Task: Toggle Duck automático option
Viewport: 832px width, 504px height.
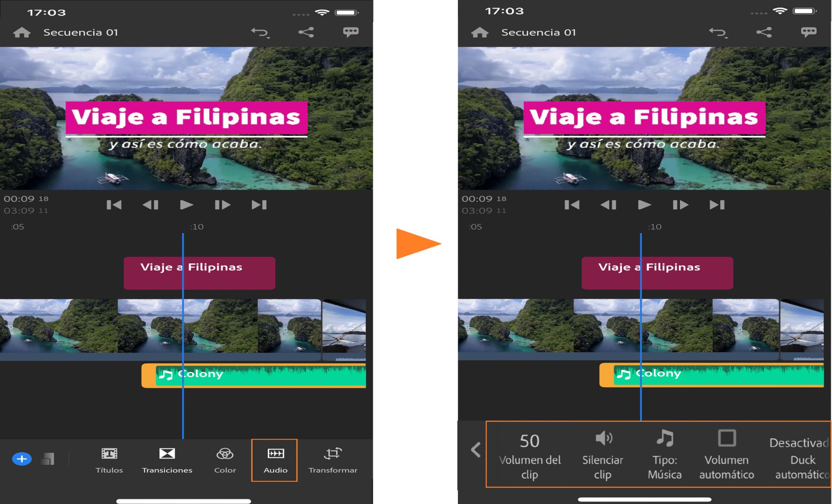Action: point(801,458)
